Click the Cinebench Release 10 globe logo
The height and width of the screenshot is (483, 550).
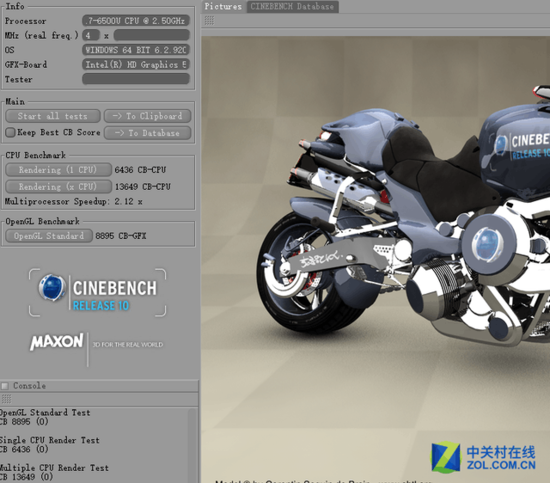click(52, 288)
